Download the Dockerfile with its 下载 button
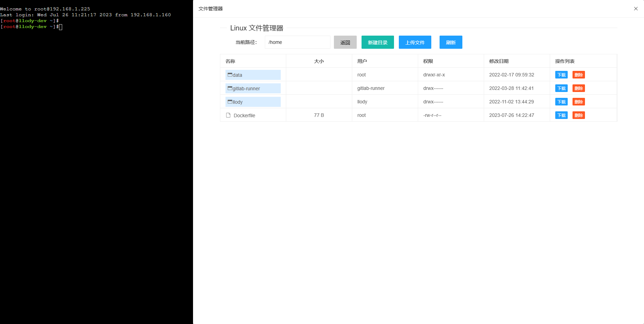The image size is (644, 324). coord(561,115)
